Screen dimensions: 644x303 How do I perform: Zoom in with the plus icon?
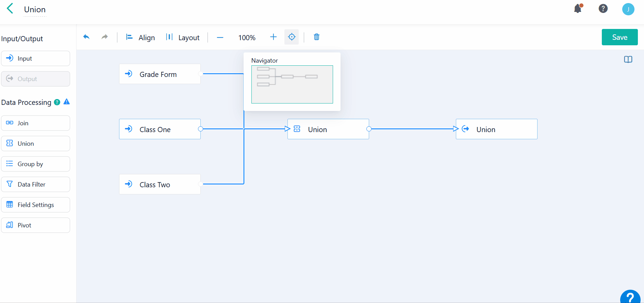[x=273, y=37]
